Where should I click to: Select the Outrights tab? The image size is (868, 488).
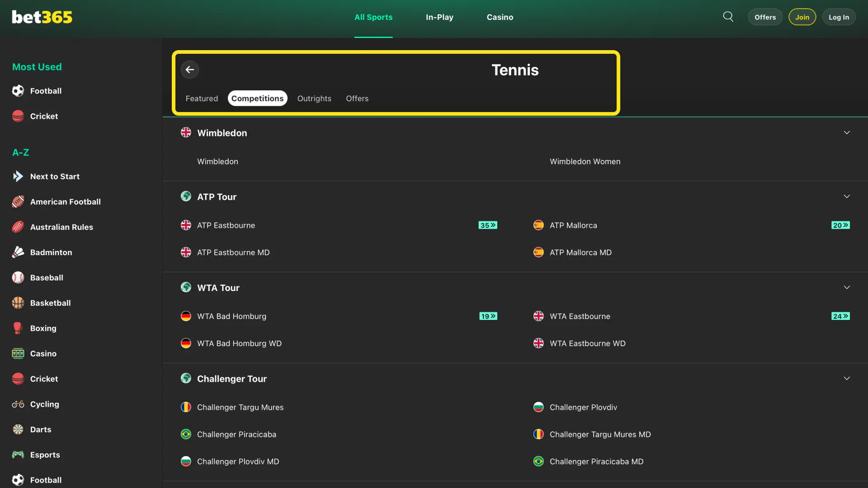pyautogui.click(x=314, y=99)
